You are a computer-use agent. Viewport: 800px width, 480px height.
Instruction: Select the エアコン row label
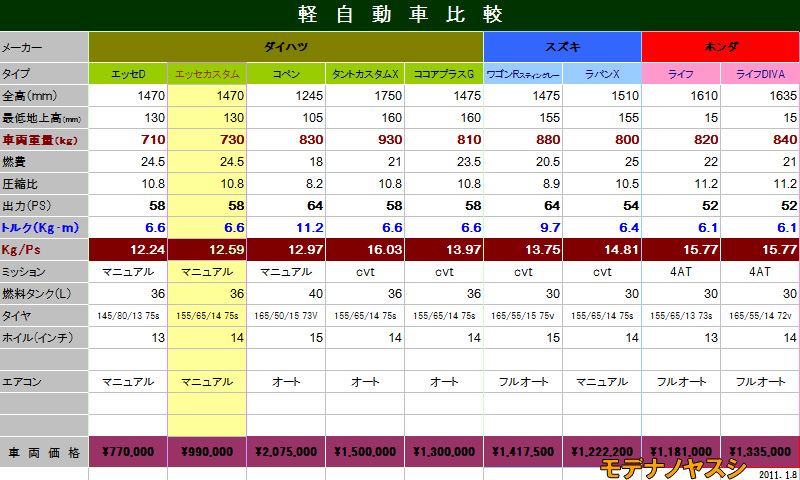coord(44,382)
